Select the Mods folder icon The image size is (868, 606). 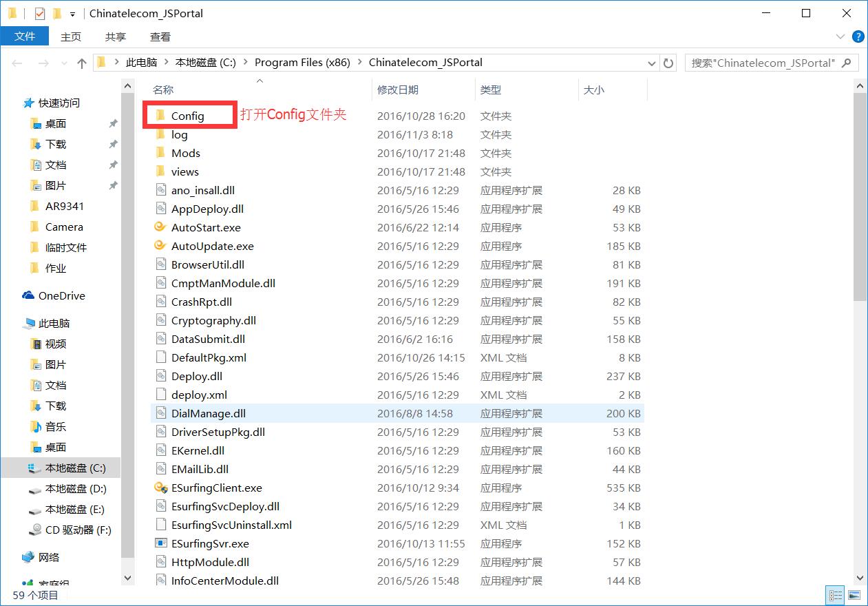[x=160, y=153]
